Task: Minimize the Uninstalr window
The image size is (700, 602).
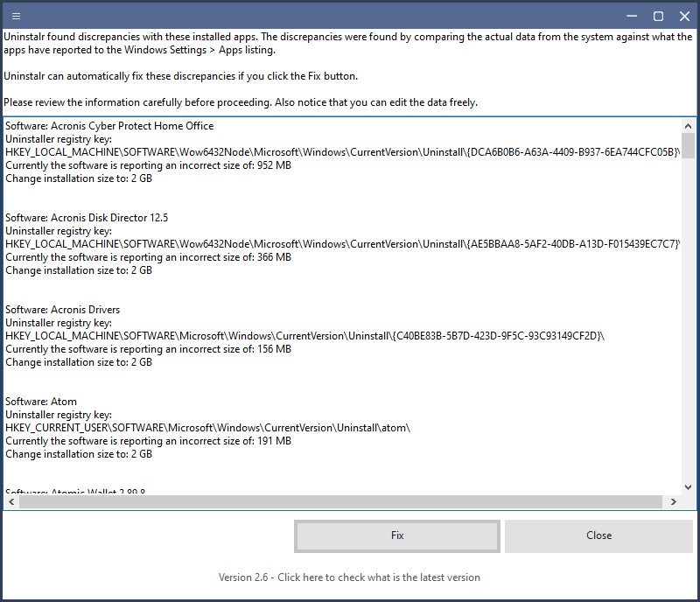Action: tap(632, 17)
